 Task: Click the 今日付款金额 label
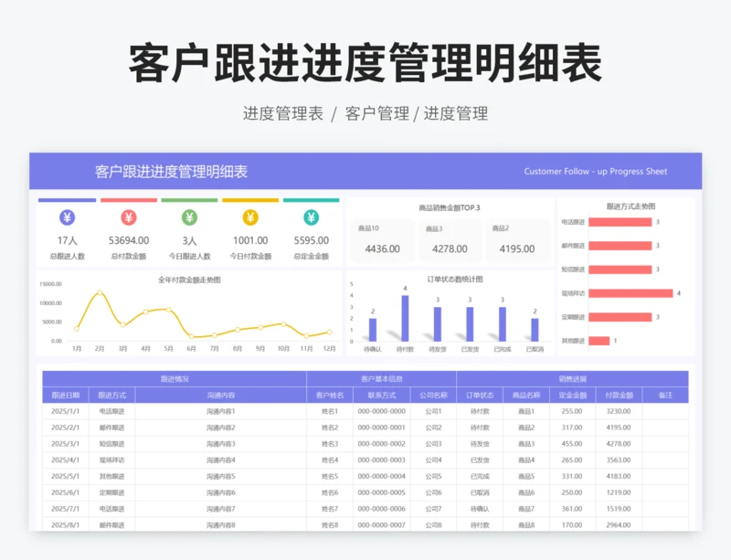point(250,256)
